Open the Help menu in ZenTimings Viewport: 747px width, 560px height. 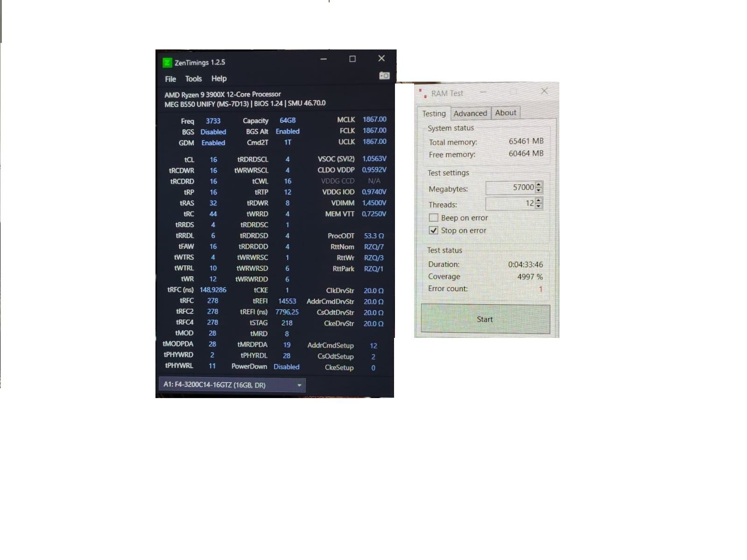pos(218,78)
